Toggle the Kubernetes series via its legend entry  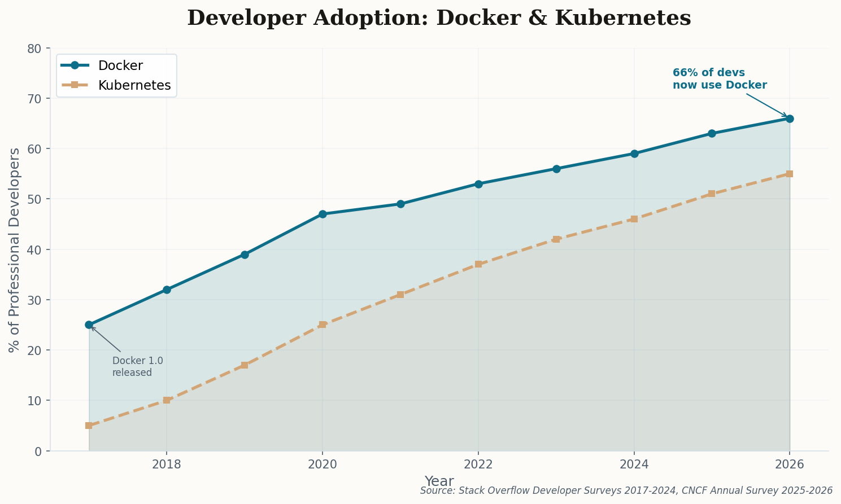(134, 85)
